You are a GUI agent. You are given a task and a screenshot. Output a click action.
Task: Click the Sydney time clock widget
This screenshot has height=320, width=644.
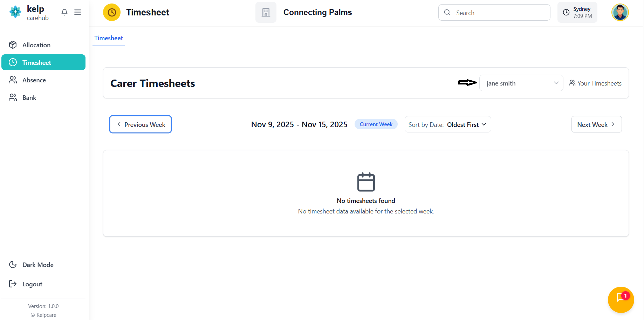click(x=577, y=13)
